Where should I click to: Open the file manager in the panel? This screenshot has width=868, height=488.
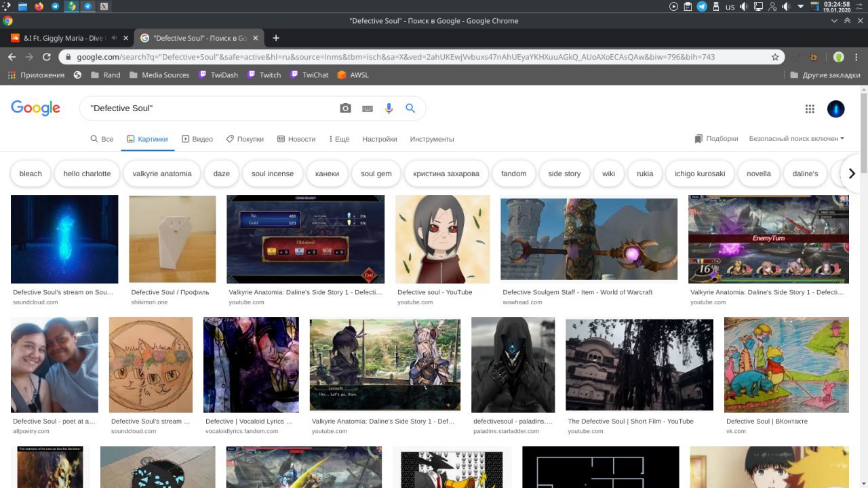22,6
